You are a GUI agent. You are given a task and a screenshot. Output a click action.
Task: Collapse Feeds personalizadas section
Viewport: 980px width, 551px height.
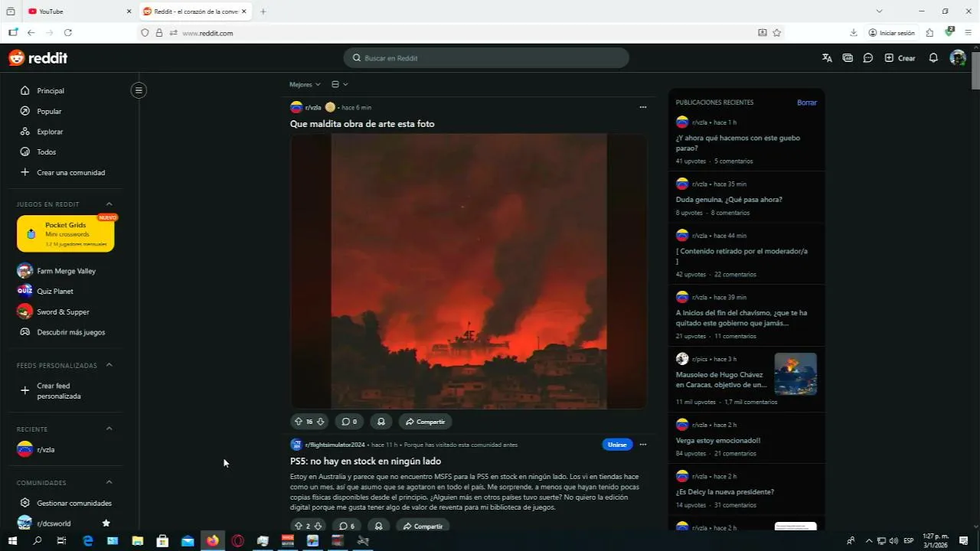109,366
